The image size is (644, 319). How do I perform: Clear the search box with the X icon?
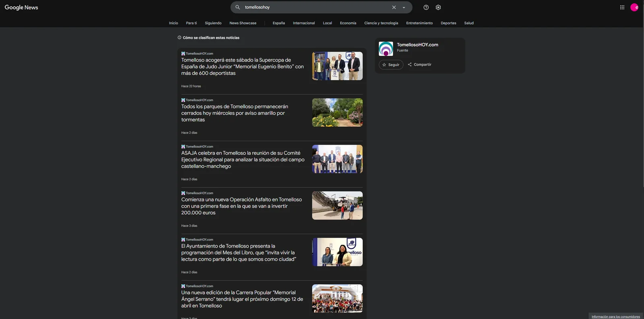pyautogui.click(x=394, y=7)
